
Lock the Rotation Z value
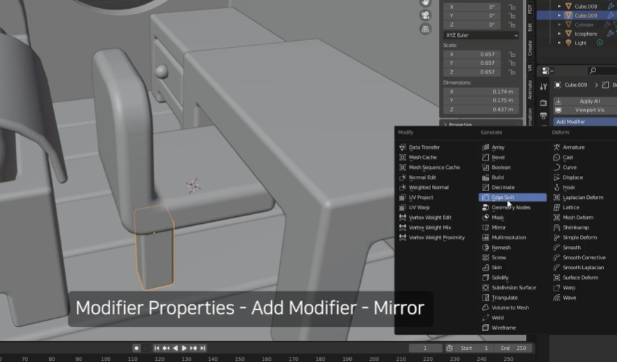click(x=512, y=25)
